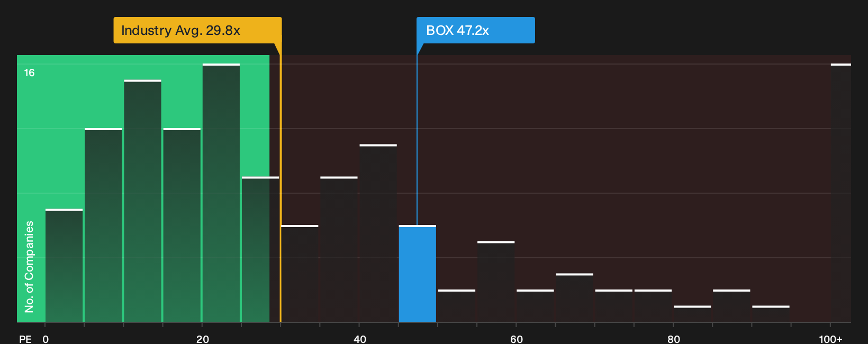The image size is (868, 344).
Task: Click the dark bar for PE 50-55
Action: (457, 306)
